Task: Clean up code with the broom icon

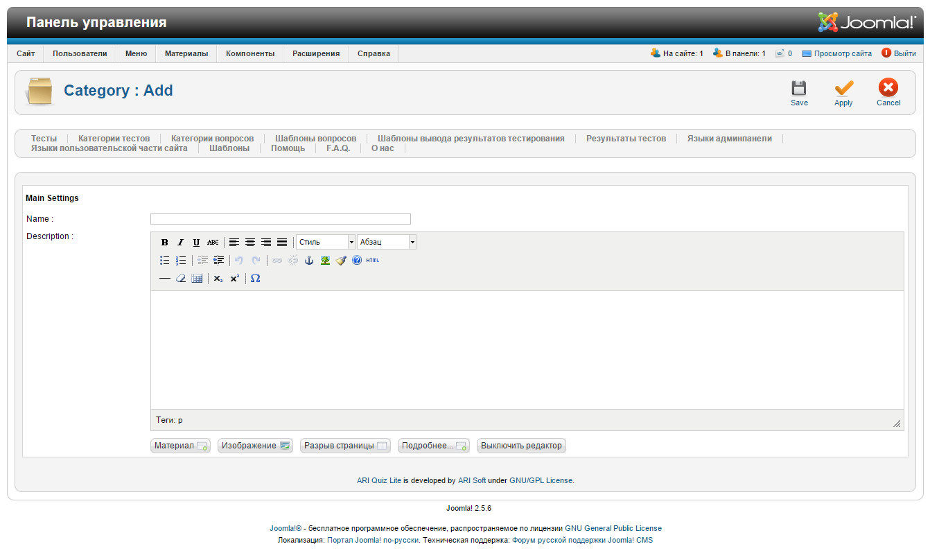Action: [341, 261]
